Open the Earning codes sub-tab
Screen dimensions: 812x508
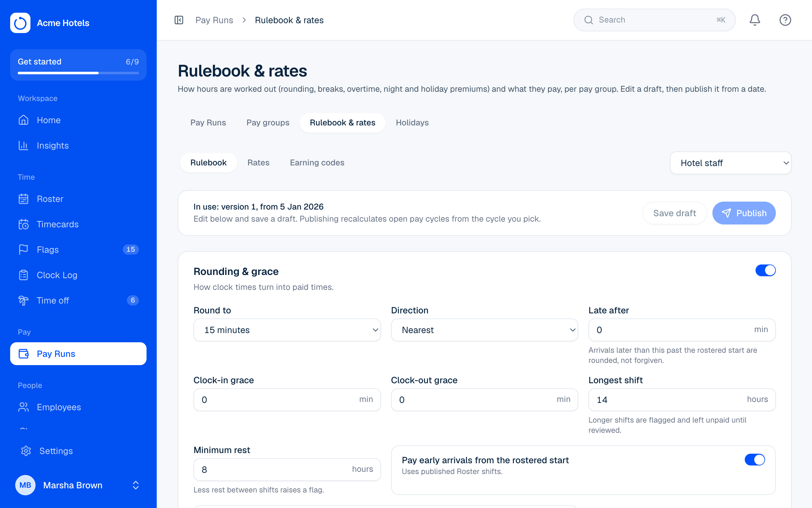[317, 163]
